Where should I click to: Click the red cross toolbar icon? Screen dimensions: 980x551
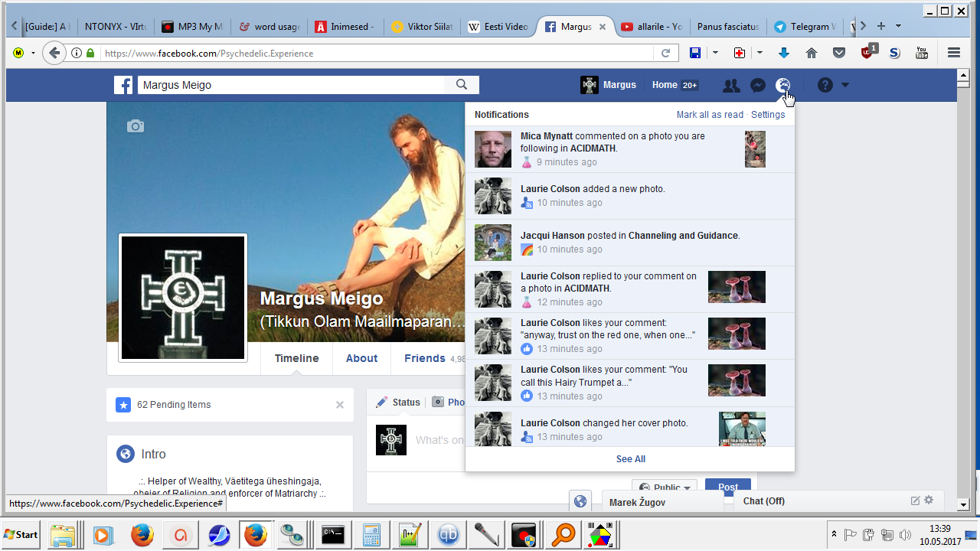(739, 53)
